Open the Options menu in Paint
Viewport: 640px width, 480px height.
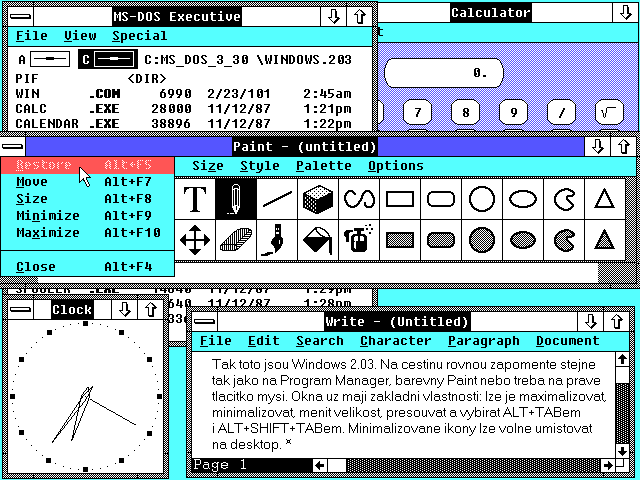pyautogui.click(x=396, y=166)
